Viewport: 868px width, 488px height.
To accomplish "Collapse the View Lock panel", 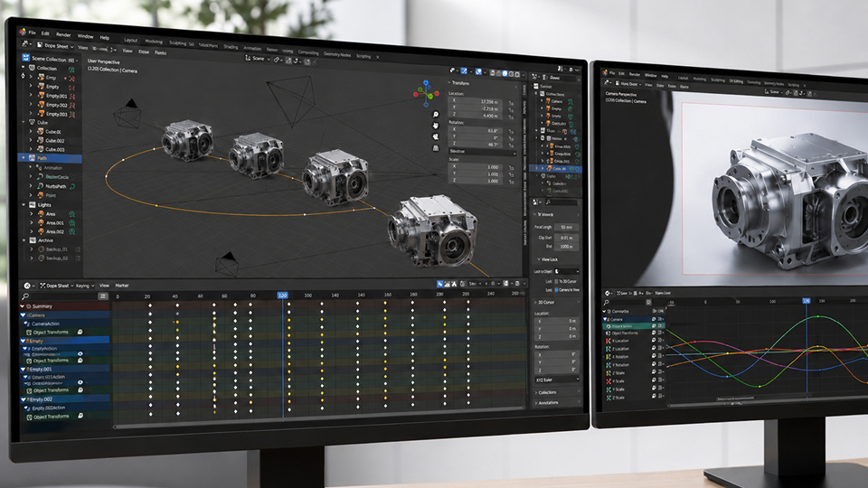I will point(538,259).
